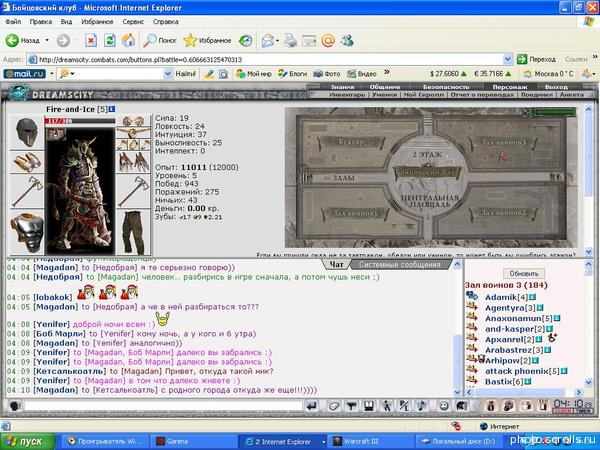Open the Блоги toolbar link
The image size is (600, 450).
293,74
